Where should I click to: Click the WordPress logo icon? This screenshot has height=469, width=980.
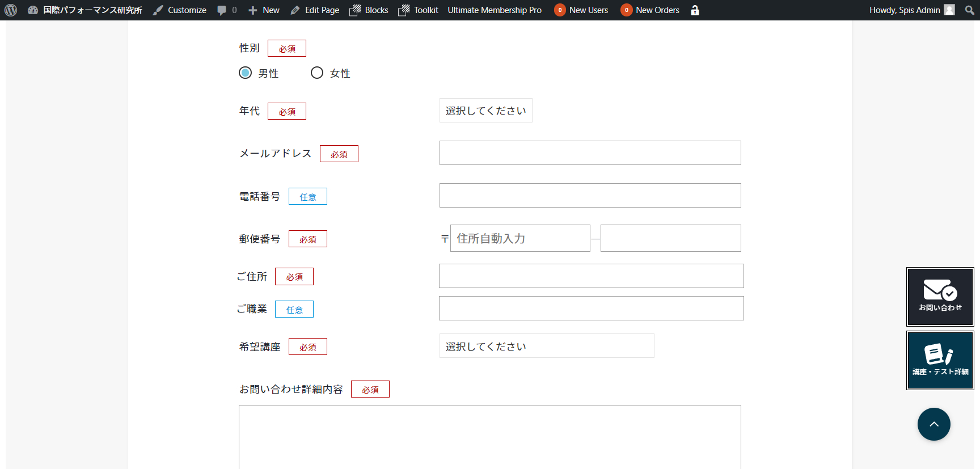click(11, 10)
